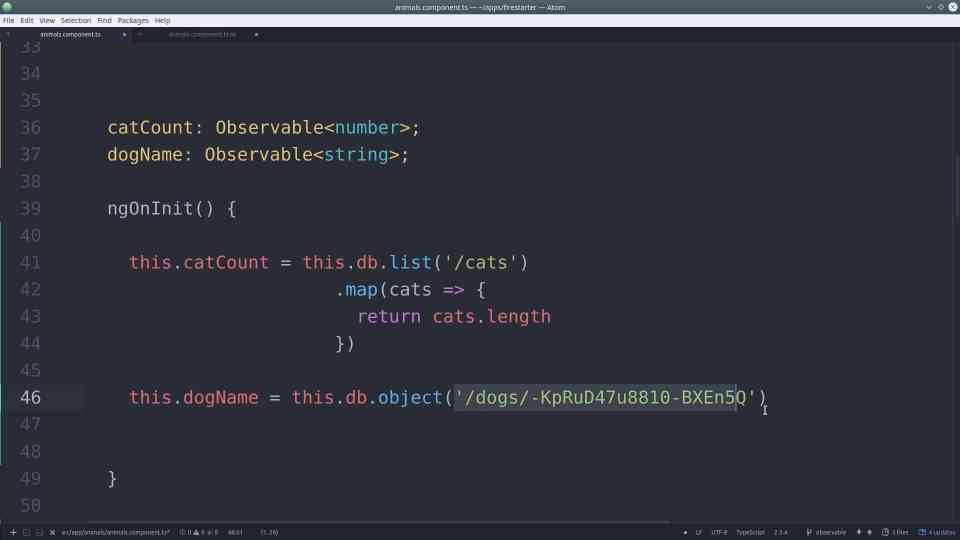Click the Atom application icon in the title bar
This screenshot has width=960, height=540.
click(7, 7)
